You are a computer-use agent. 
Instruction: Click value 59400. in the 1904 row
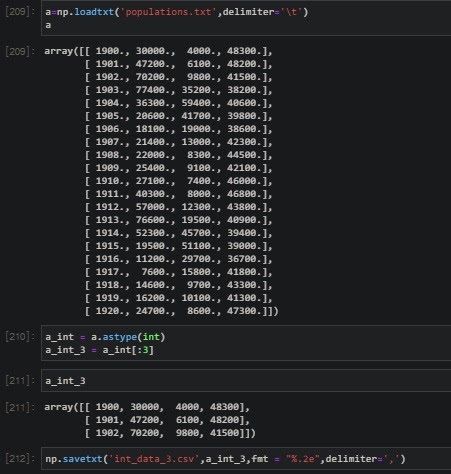click(199, 103)
